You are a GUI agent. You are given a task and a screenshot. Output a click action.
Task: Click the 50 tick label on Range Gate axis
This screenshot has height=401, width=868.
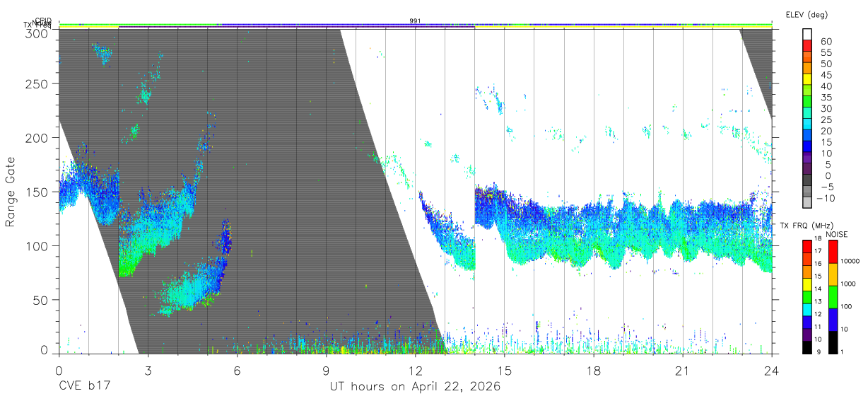pyautogui.click(x=42, y=299)
